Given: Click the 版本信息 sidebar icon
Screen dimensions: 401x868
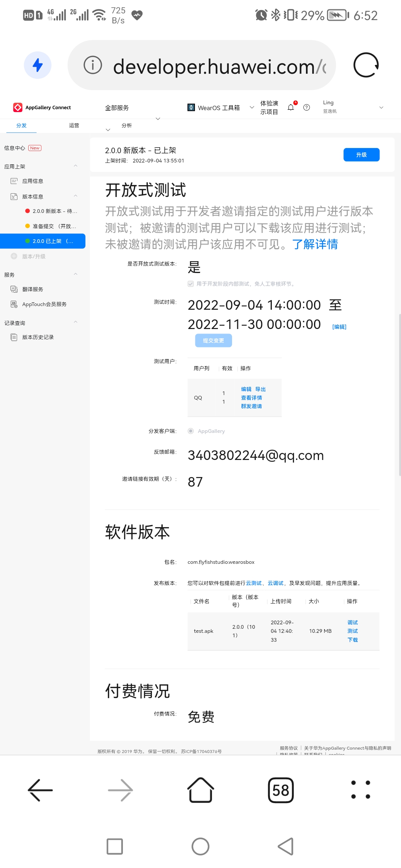Looking at the screenshot, I should [x=14, y=197].
